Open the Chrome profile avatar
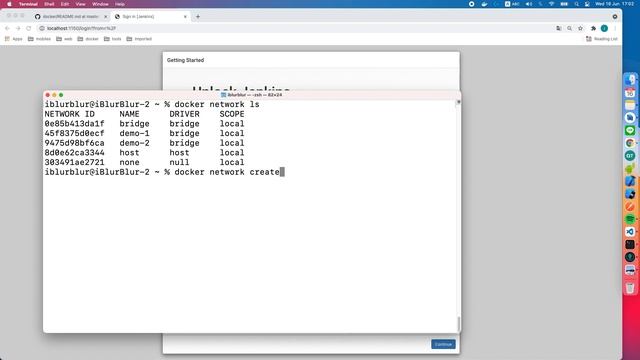 point(604,28)
